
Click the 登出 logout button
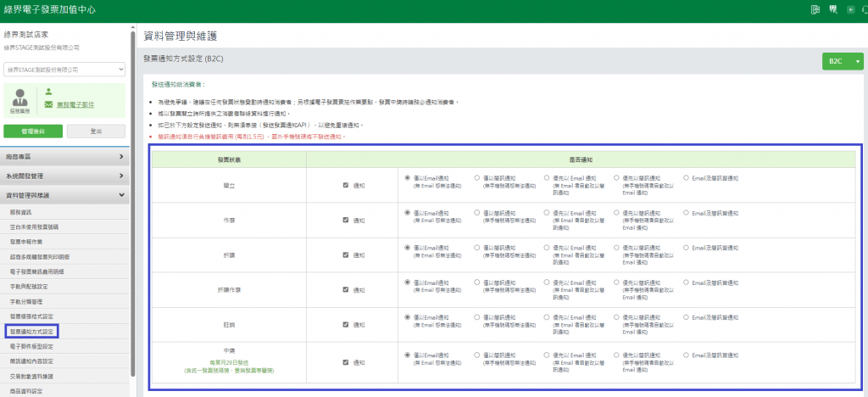point(96,131)
